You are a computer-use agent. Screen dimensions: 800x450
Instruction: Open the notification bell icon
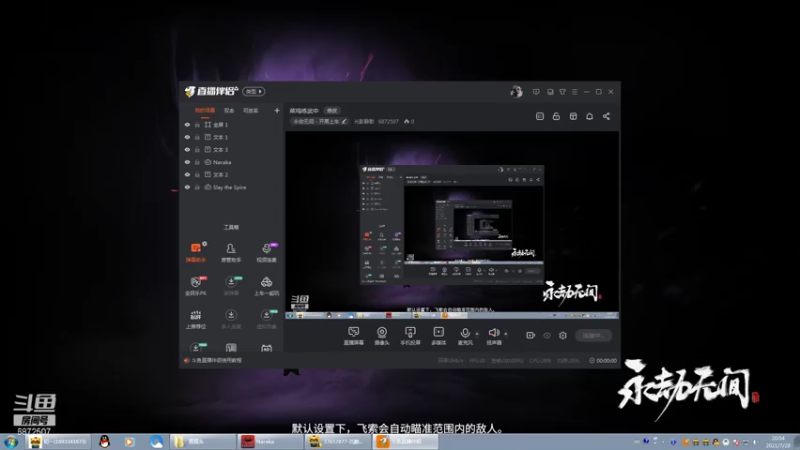click(x=589, y=116)
